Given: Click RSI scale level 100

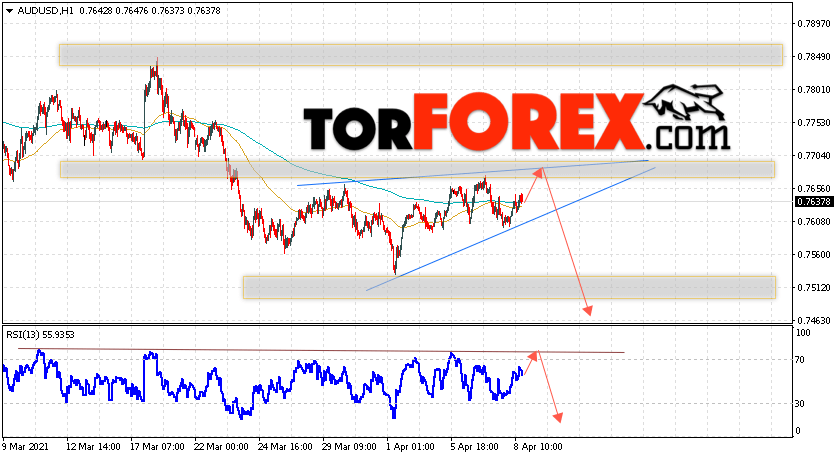Looking at the screenshot, I should 803,333.
